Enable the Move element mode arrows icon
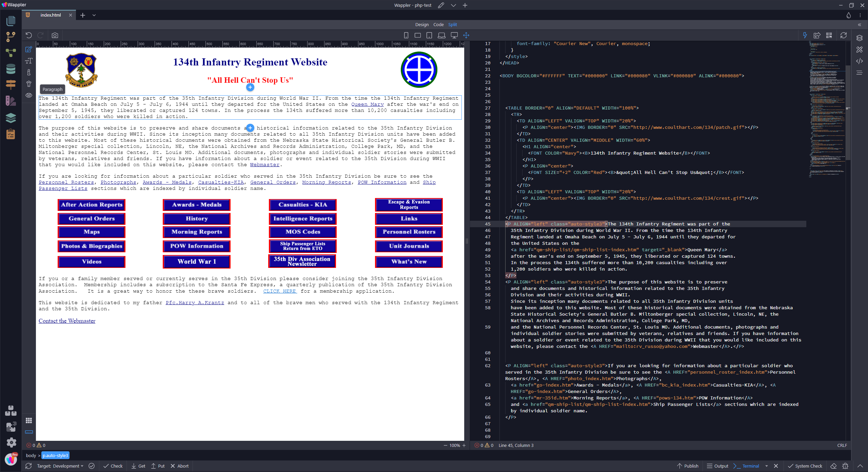 click(x=467, y=35)
